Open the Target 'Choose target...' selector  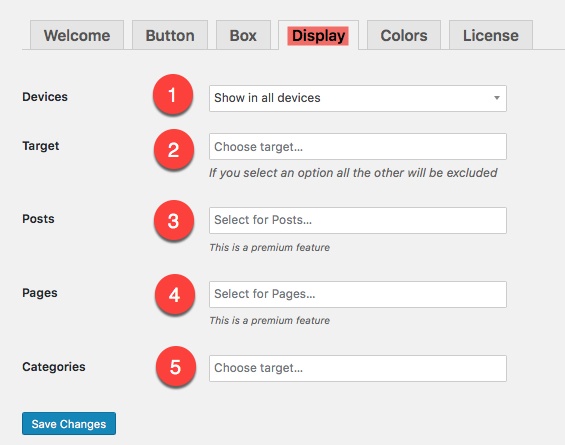(x=358, y=147)
